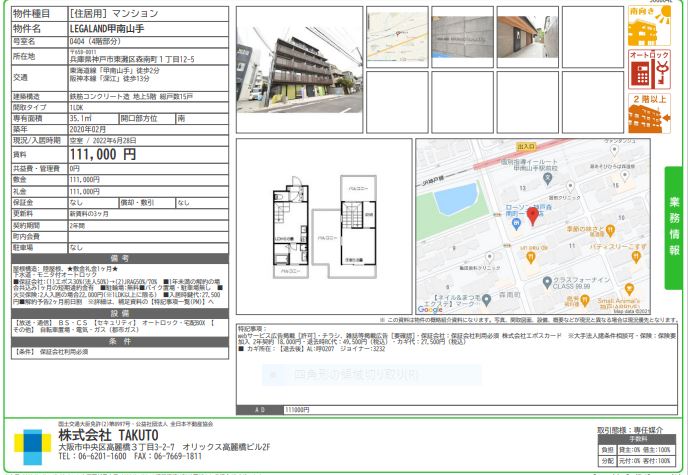Select the 礼金 row amount 111,000円
The image size is (688, 475).
85,192
